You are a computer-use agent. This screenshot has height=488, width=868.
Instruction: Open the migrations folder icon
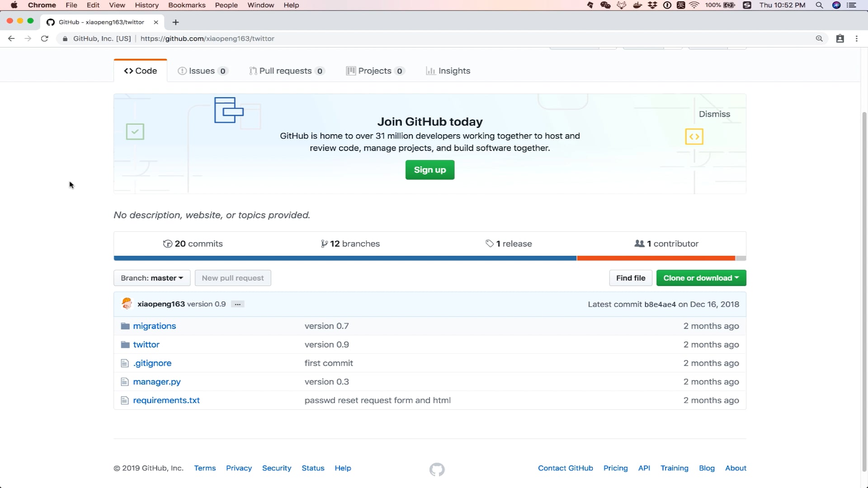click(x=125, y=326)
